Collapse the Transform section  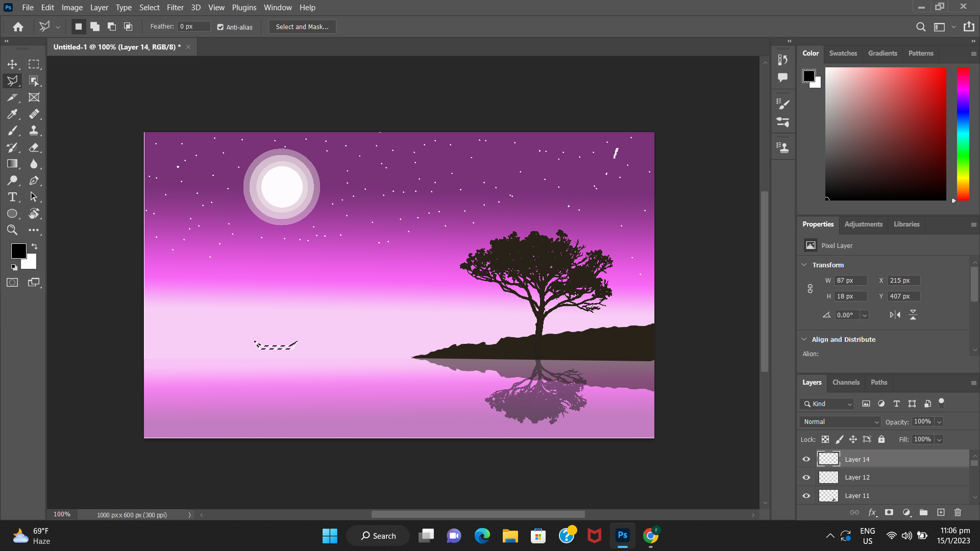click(804, 264)
